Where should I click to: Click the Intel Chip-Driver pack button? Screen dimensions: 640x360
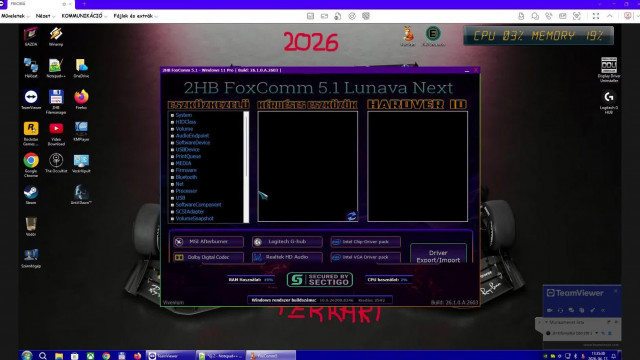coord(365,242)
